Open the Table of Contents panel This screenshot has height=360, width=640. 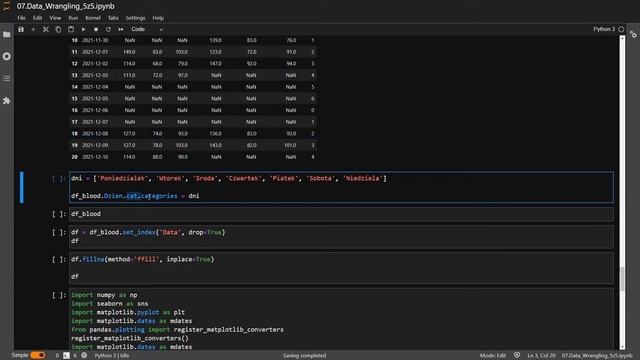7,78
